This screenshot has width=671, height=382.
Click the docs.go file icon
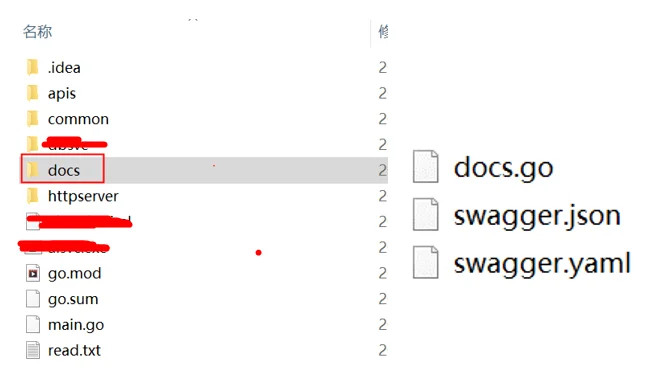tap(425, 167)
